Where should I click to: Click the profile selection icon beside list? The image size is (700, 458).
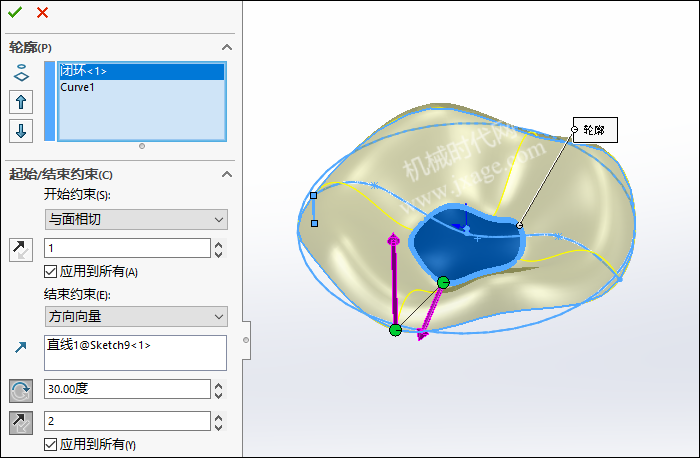click(21, 73)
